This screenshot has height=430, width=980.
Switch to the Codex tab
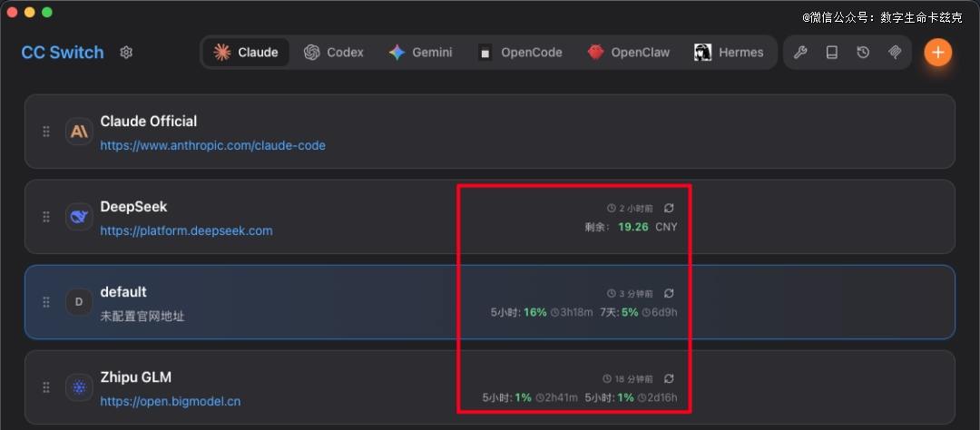point(334,53)
